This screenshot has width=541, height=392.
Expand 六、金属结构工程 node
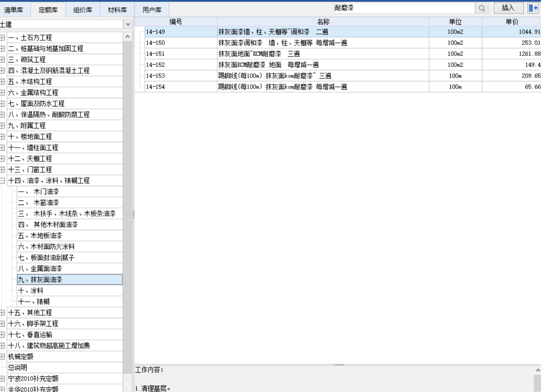tap(3, 93)
